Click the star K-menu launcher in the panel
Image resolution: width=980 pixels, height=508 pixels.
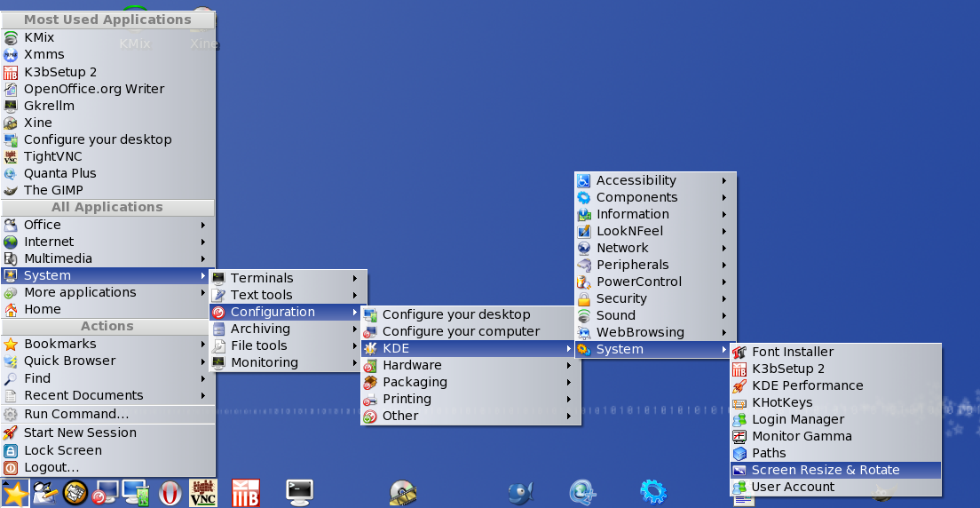click(14, 494)
